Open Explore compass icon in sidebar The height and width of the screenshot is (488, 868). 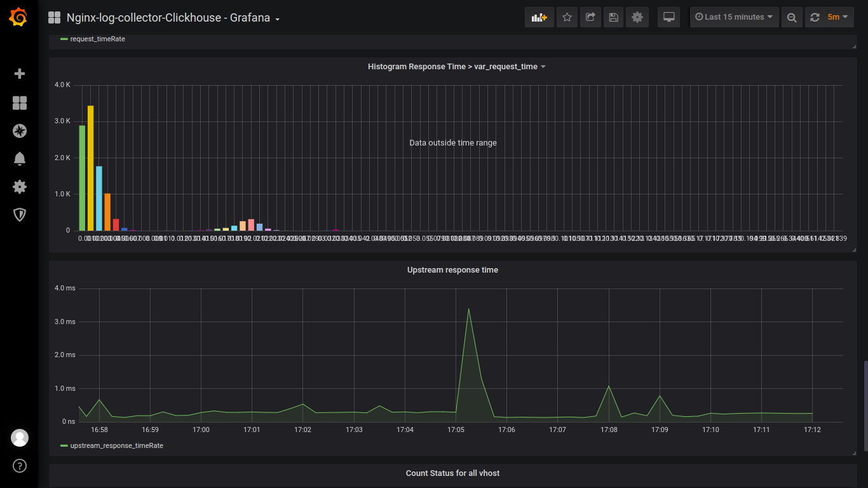click(20, 131)
